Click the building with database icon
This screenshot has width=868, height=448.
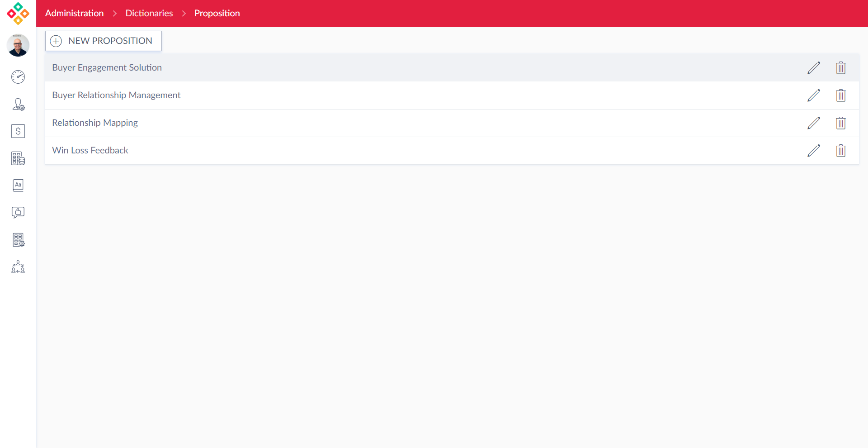click(x=18, y=158)
